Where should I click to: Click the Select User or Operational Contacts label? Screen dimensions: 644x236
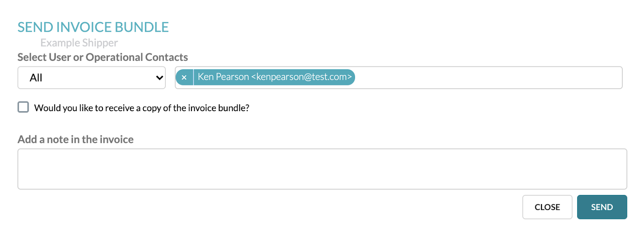pyautogui.click(x=103, y=57)
